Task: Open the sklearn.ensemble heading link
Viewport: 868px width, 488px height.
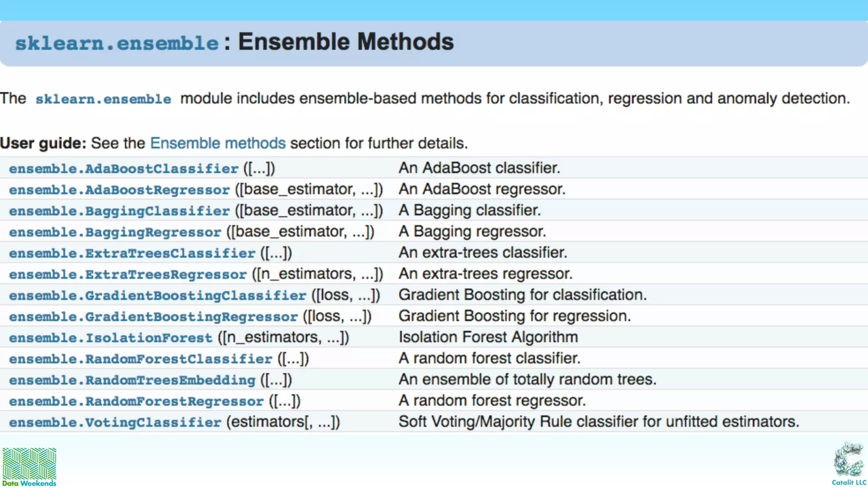Action: pyautogui.click(x=117, y=43)
